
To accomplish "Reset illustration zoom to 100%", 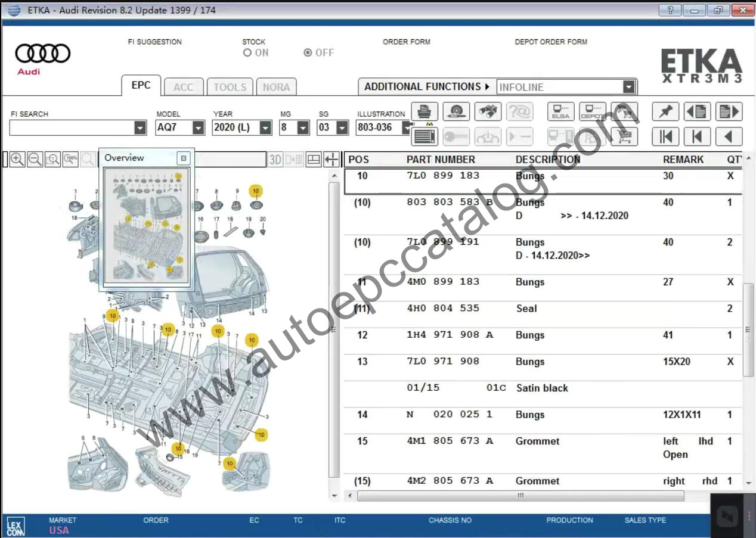I will [x=70, y=159].
